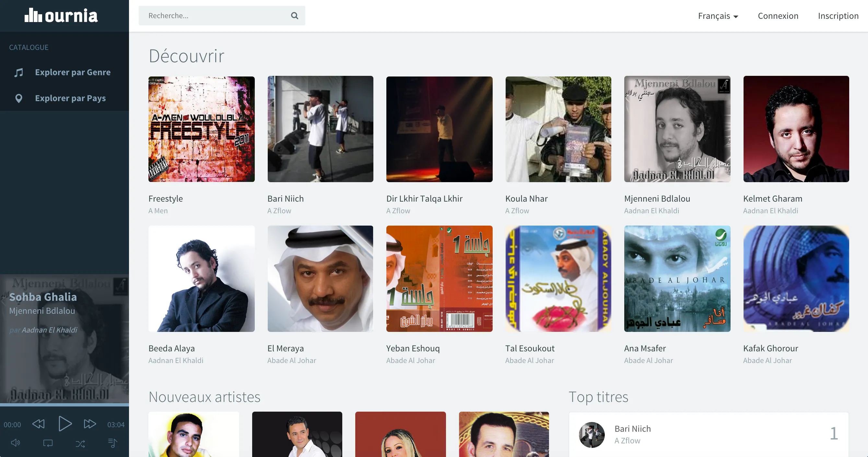Open A Zflow in Top titres
Image resolution: width=868 pixels, height=457 pixels.
[x=628, y=440]
